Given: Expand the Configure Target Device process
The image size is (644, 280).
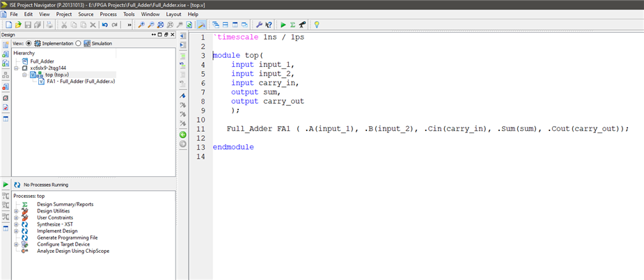Looking at the screenshot, I should (17, 244).
